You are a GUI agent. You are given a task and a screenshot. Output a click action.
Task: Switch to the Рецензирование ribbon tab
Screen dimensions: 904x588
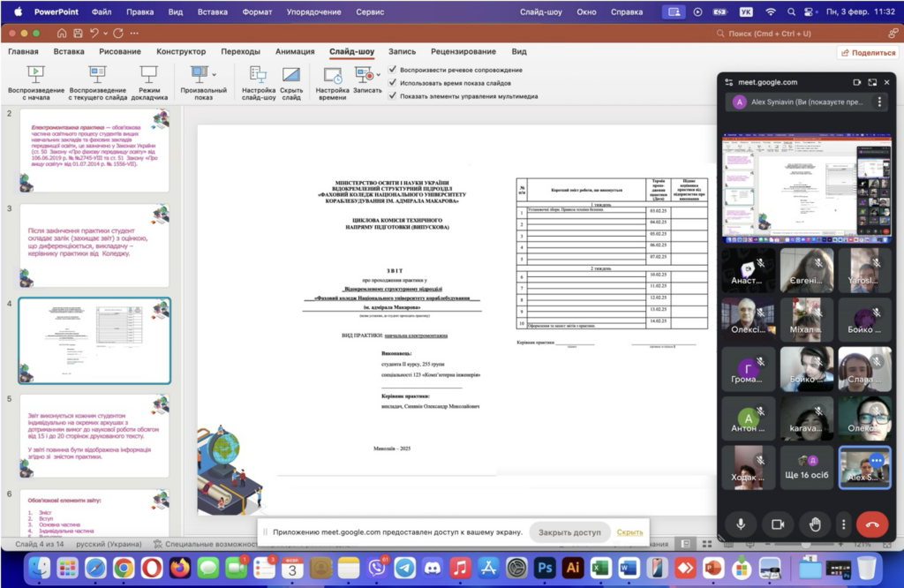[463, 51]
